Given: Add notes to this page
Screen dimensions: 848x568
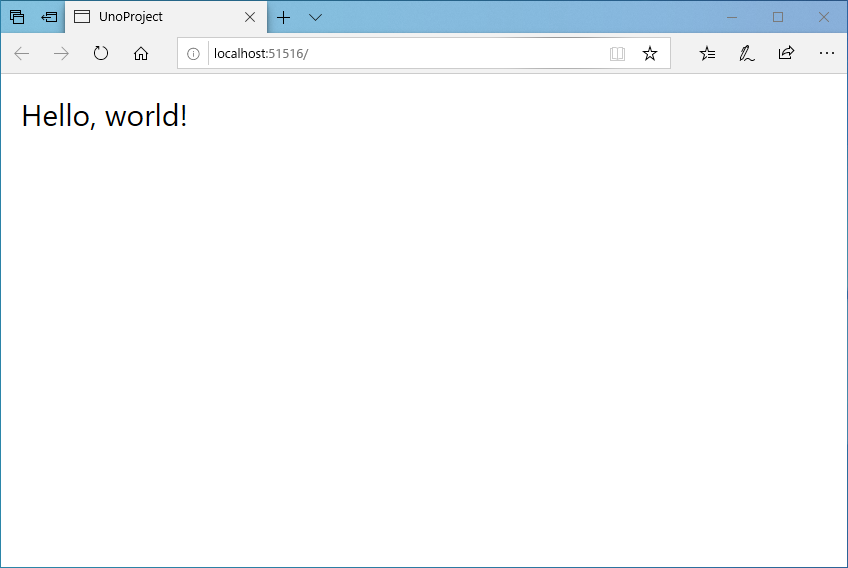Looking at the screenshot, I should (746, 54).
